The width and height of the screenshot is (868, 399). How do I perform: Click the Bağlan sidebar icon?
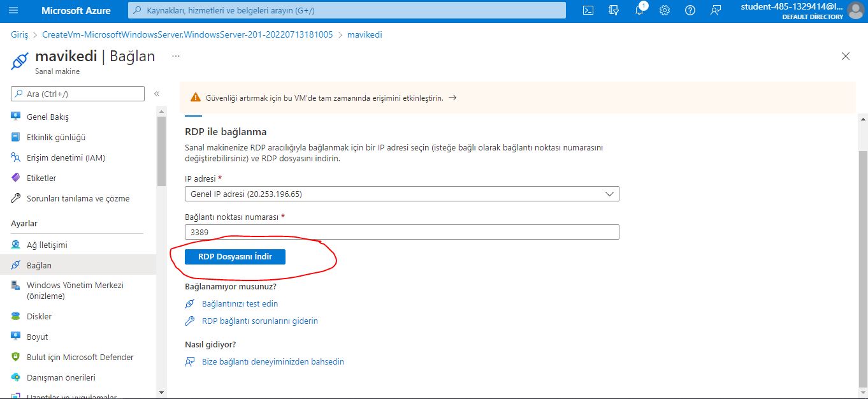point(16,265)
